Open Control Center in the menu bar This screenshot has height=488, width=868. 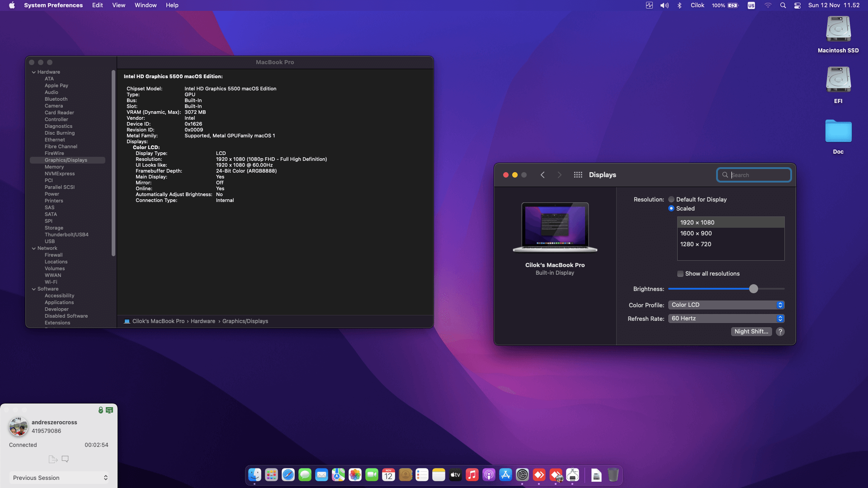[x=797, y=5]
